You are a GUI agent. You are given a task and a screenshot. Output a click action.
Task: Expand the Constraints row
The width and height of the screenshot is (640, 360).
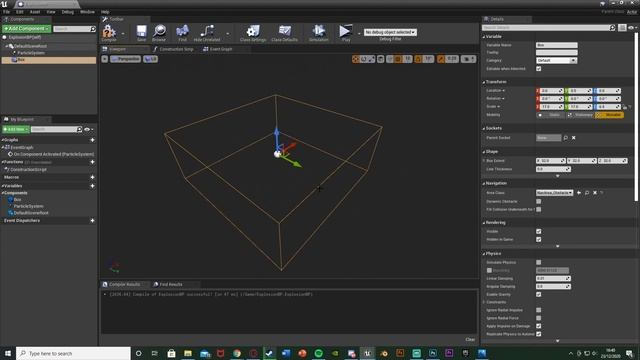(484, 302)
